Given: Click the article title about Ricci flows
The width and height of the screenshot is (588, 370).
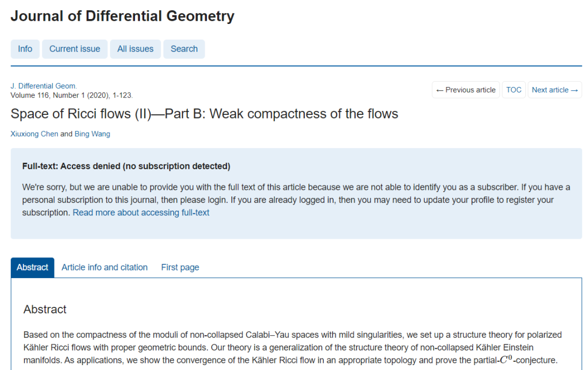Looking at the screenshot, I should pos(204,114).
